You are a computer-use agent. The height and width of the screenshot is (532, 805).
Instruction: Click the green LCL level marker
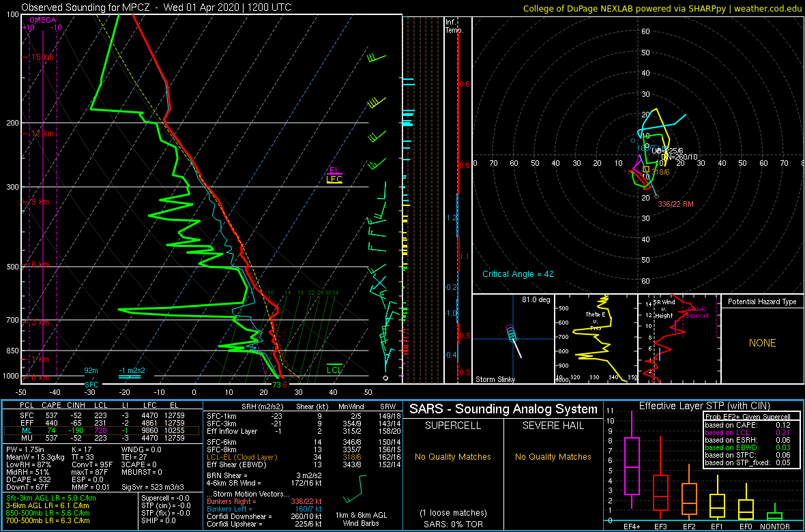pyautogui.click(x=335, y=369)
